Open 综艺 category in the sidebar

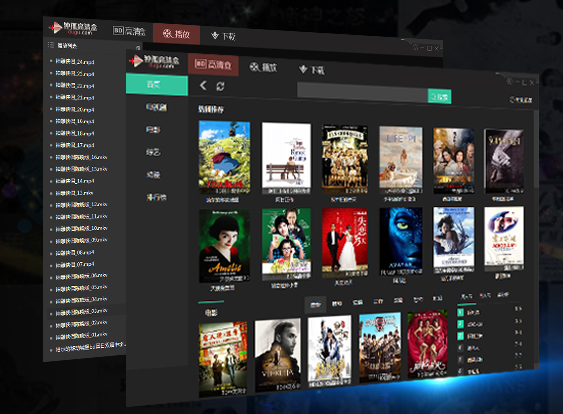153,152
